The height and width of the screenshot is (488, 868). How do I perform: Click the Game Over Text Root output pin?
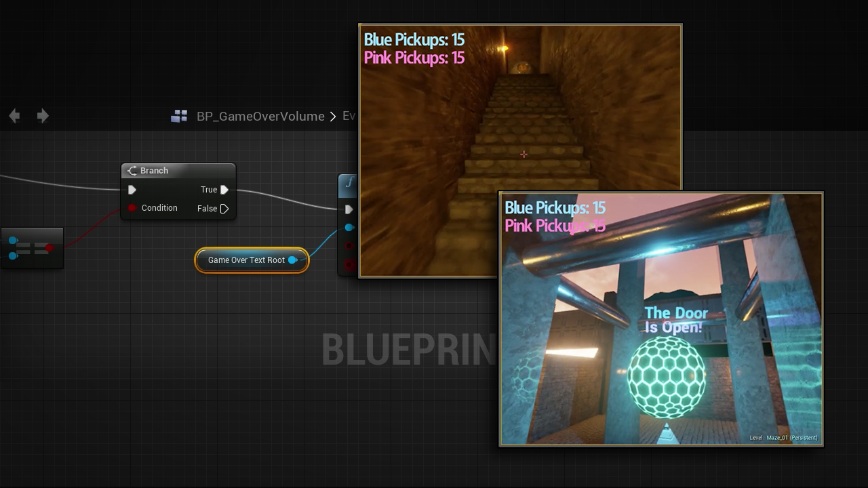(x=292, y=260)
